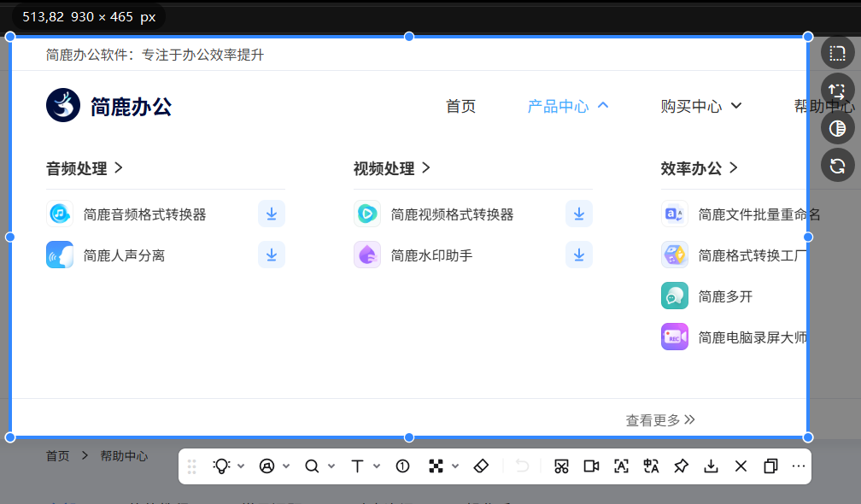
Task: Click the 简鹿文件批量重命名 app icon
Action: pyautogui.click(x=675, y=214)
